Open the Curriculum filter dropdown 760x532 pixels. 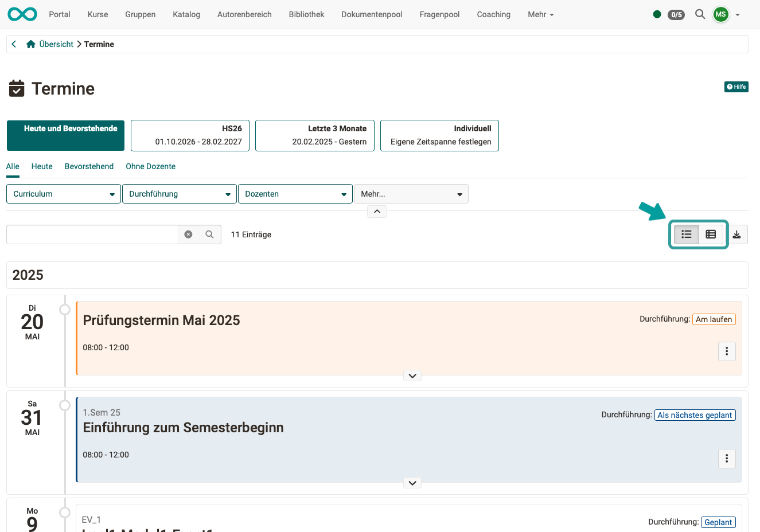point(63,194)
